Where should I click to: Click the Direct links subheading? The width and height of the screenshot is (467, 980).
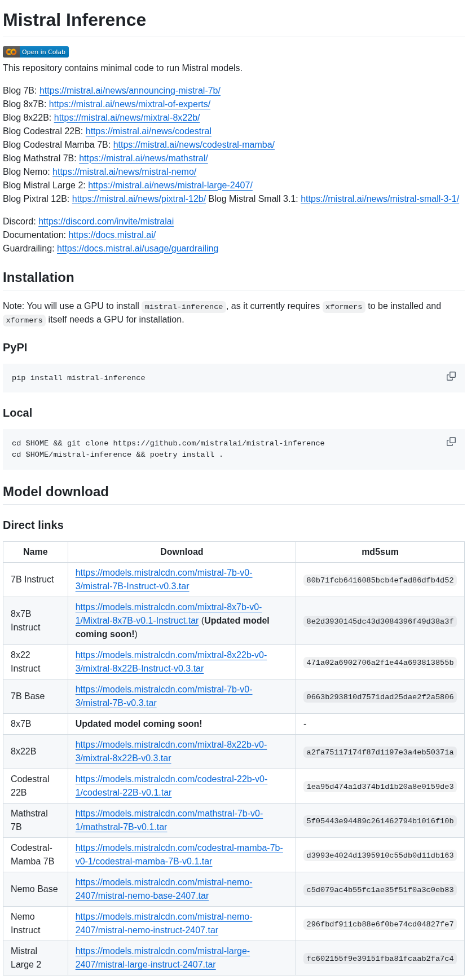[x=33, y=525]
